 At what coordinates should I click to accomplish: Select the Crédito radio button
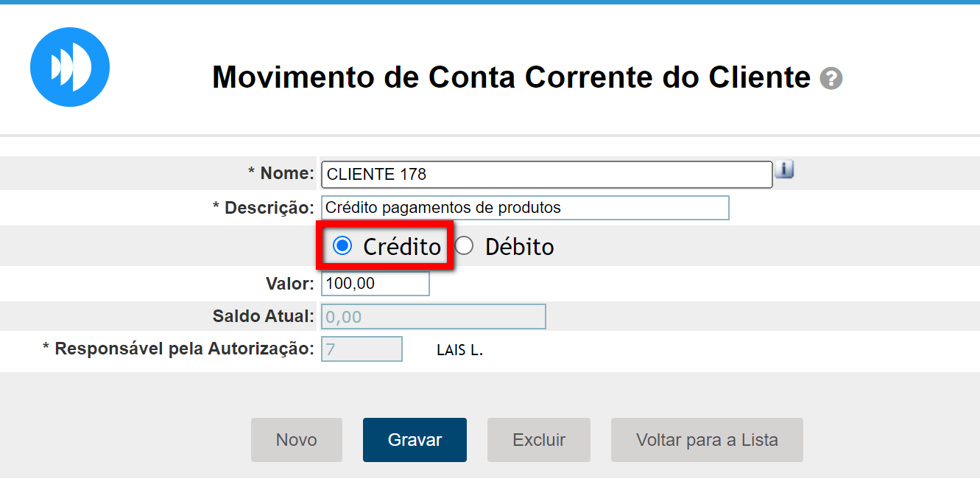click(342, 246)
